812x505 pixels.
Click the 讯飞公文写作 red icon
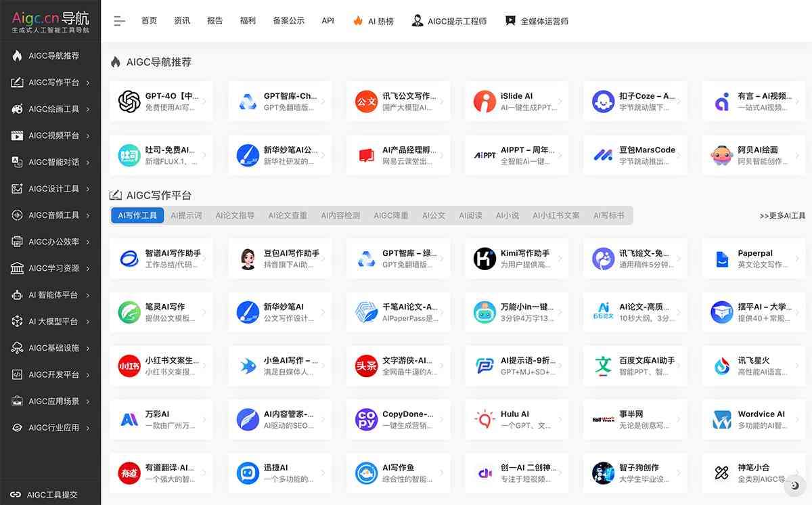tap(366, 102)
